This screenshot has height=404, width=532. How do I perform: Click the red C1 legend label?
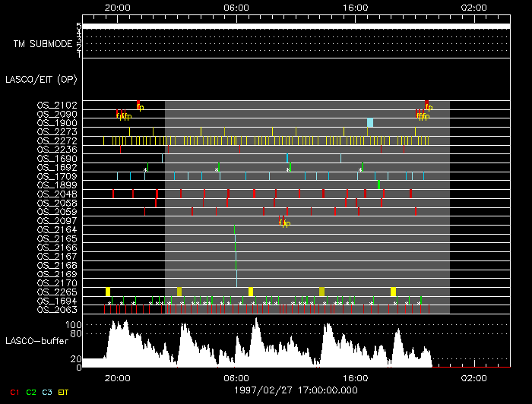[x=12, y=392]
